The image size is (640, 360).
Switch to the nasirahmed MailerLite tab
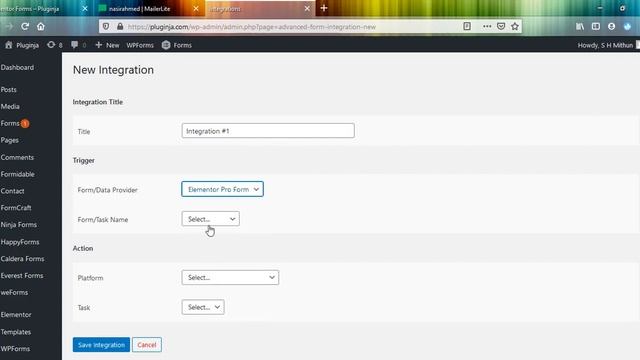click(139, 8)
